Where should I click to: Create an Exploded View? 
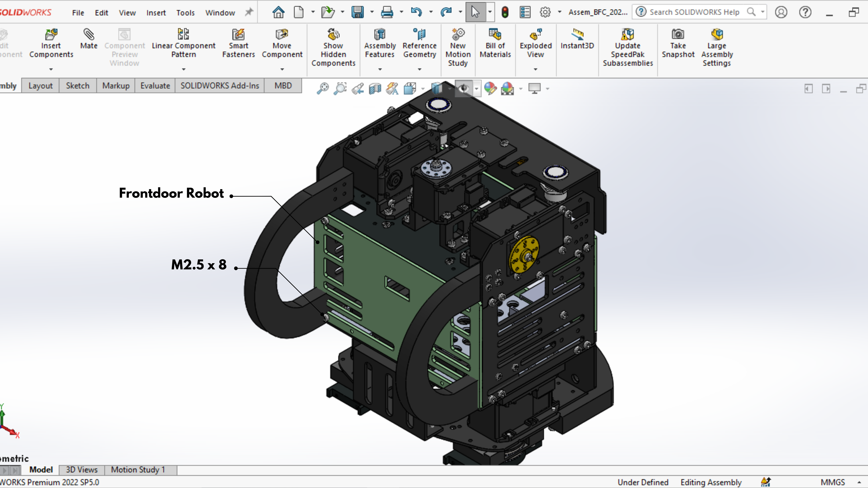point(536,44)
